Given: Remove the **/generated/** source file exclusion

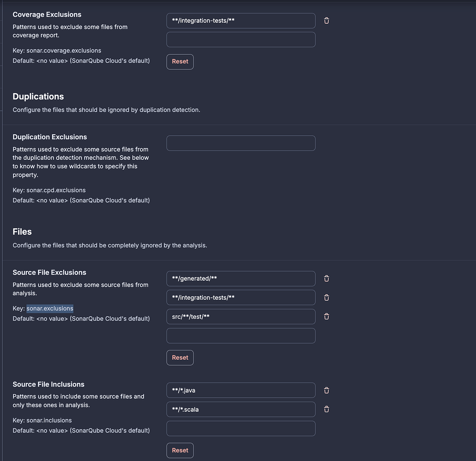Looking at the screenshot, I should tap(326, 278).
